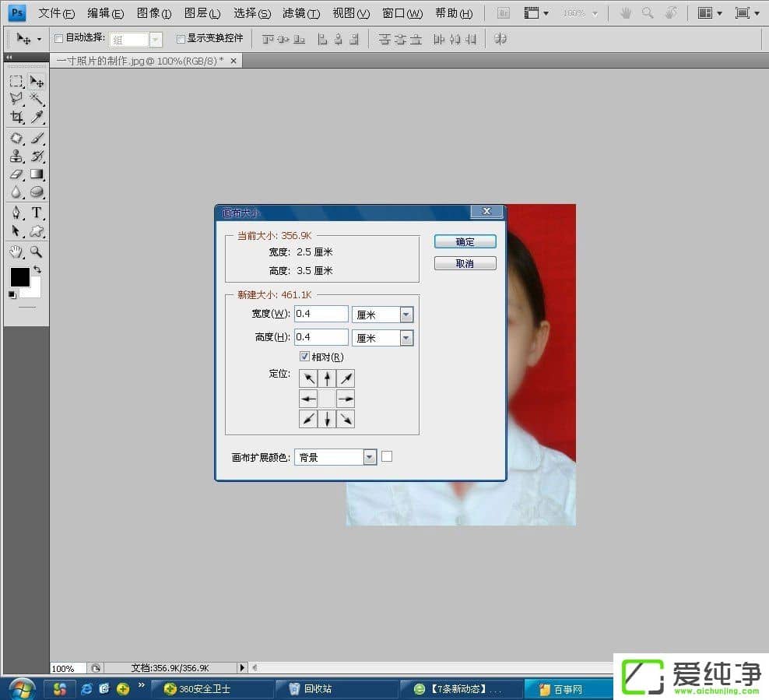769x700 pixels.
Task: Choose the Clone Stamp tool
Action: coord(16,156)
